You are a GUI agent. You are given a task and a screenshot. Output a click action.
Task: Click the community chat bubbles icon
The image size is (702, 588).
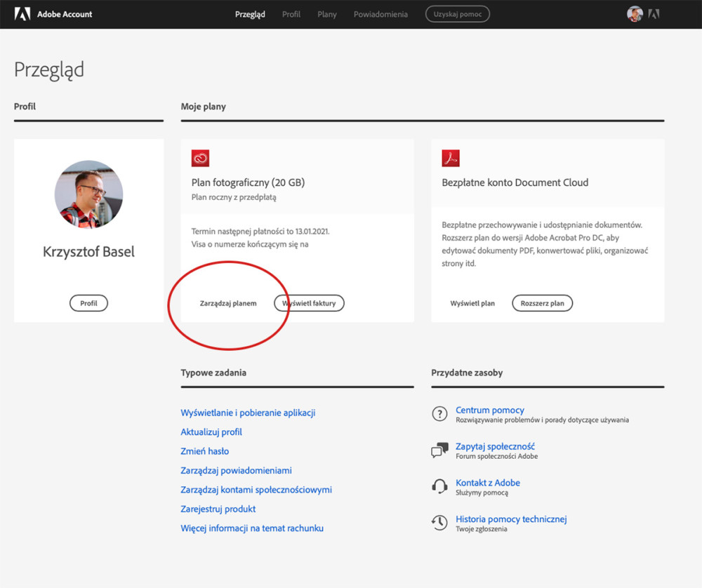coord(439,450)
